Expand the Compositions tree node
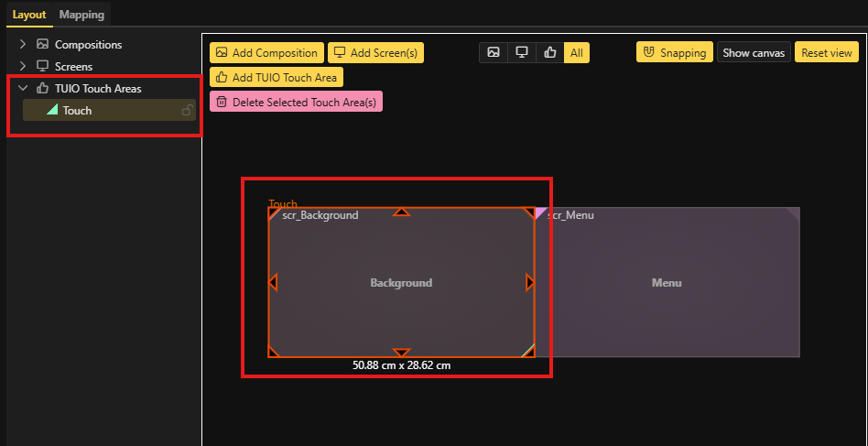 click(22, 45)
